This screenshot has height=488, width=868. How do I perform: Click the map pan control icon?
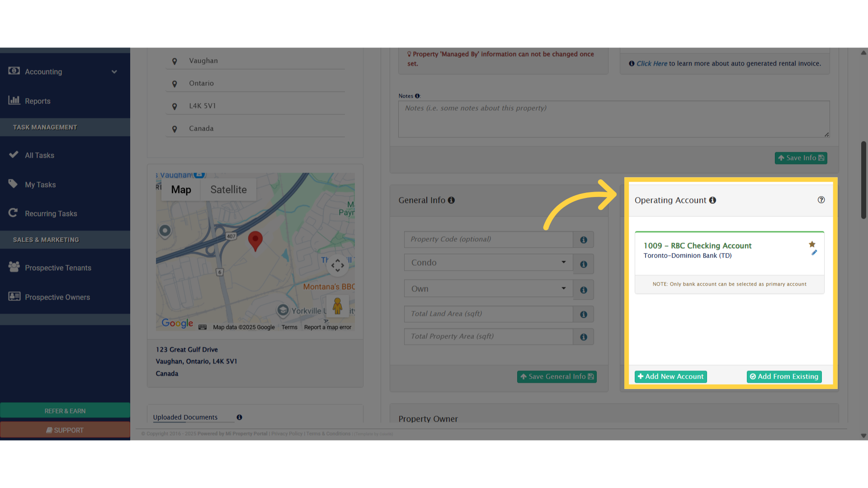337,265
